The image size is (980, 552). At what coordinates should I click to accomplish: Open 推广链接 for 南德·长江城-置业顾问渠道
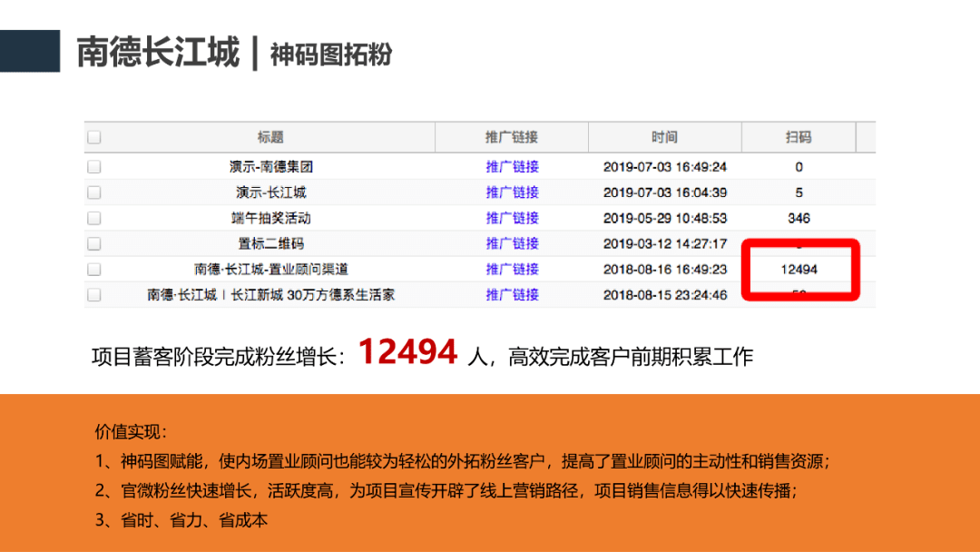(x=512, y=270)
